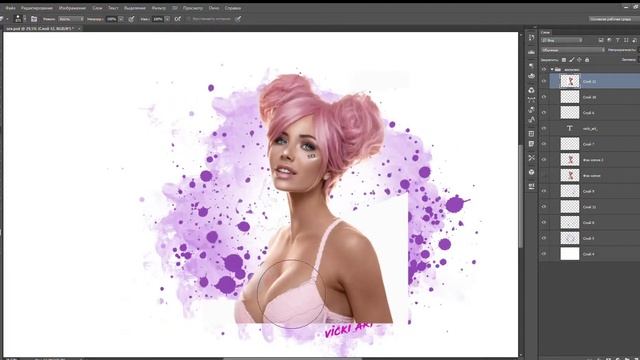Open the History panel icon in dock
Screen dimensions: 640x360
pyautogui.click(x=531, y=38)
